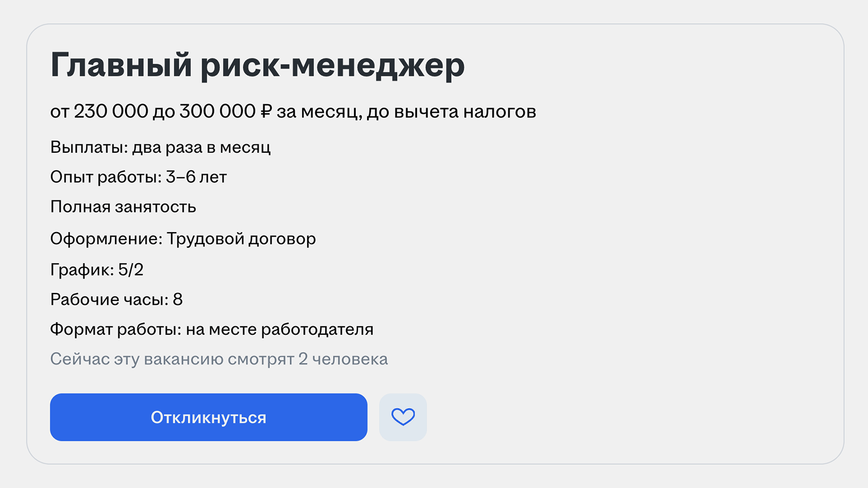Click the 300 000 maximum salary amount
Image resolution: width=868 pixels, height=488 pixels.
click(217, 112)
